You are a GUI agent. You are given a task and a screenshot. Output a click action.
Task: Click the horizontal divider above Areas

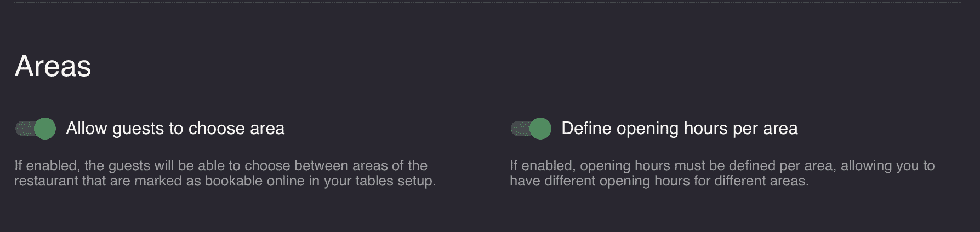coord(488,2)
